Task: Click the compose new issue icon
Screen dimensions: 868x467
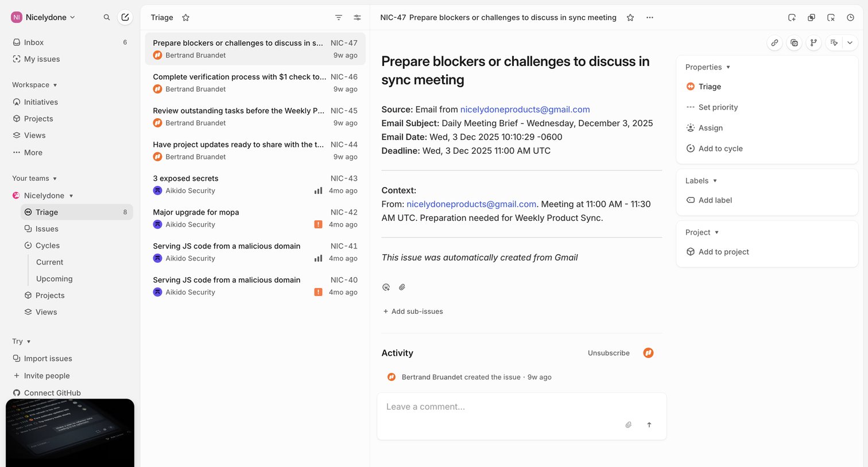Action: tap(125, 17)
